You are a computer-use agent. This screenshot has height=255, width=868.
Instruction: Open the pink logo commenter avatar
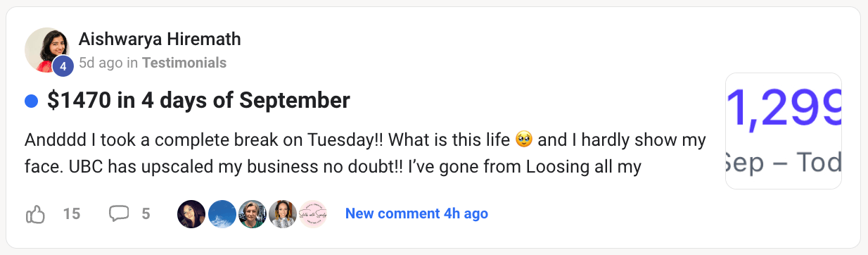(x=313, y=213)
